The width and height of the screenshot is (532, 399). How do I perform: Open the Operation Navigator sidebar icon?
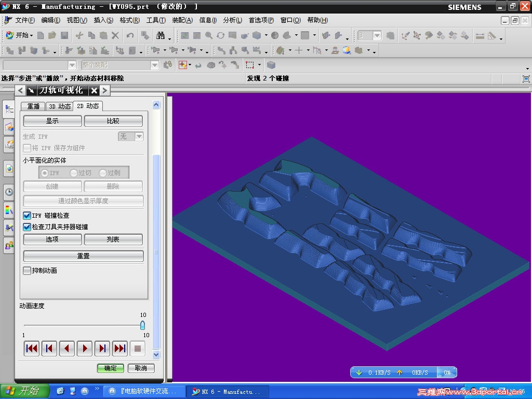pos(9,109)
